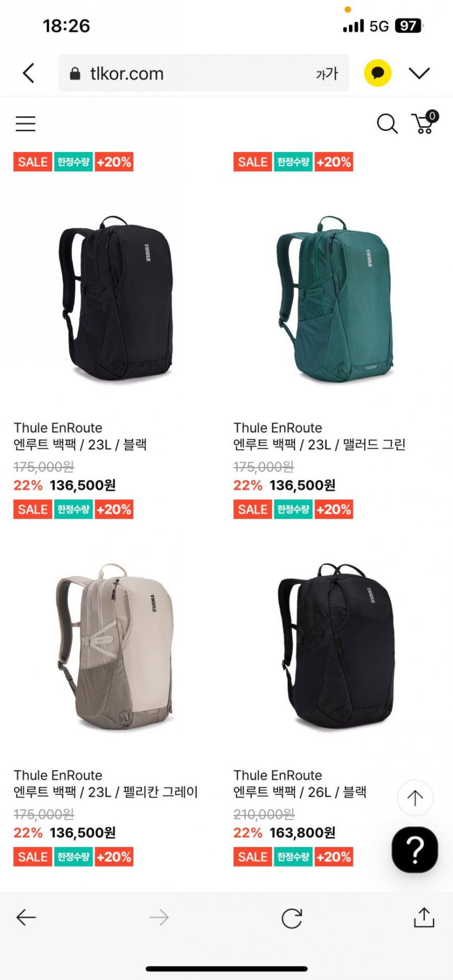
Task: Reload the page with refresh icon
Action: pyautogui.click(x=291, y=918)
